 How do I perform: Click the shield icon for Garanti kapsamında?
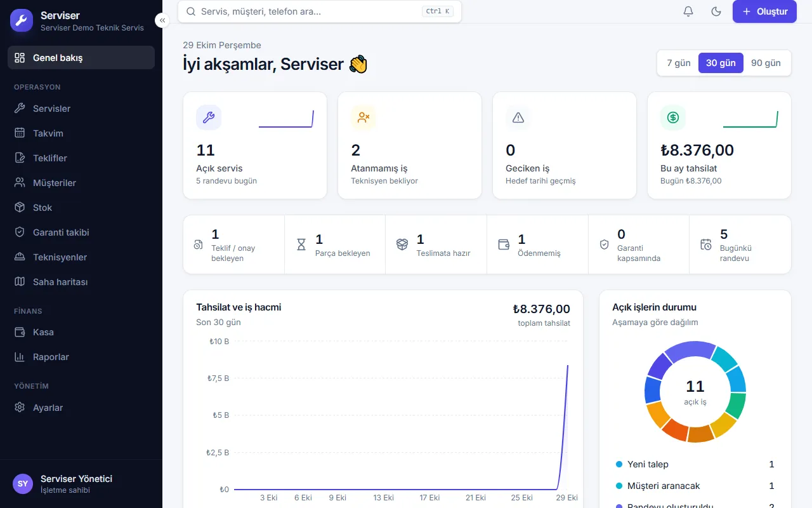[x=604, y=244]
